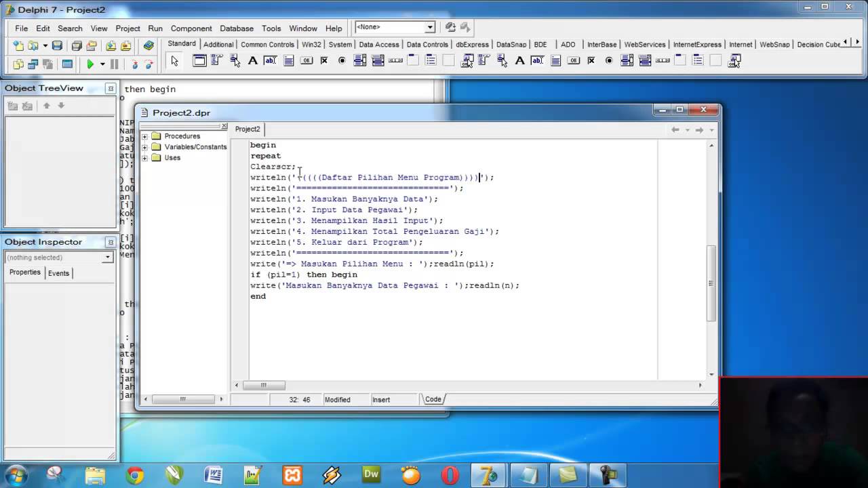Viewport: 868px width, 488px height.
Task: Pick the CheckBox component in palette
Action: coord(324,60)
